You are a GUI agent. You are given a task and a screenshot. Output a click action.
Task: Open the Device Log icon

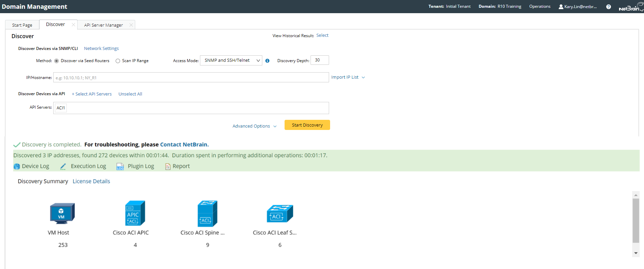click(17, 166)
